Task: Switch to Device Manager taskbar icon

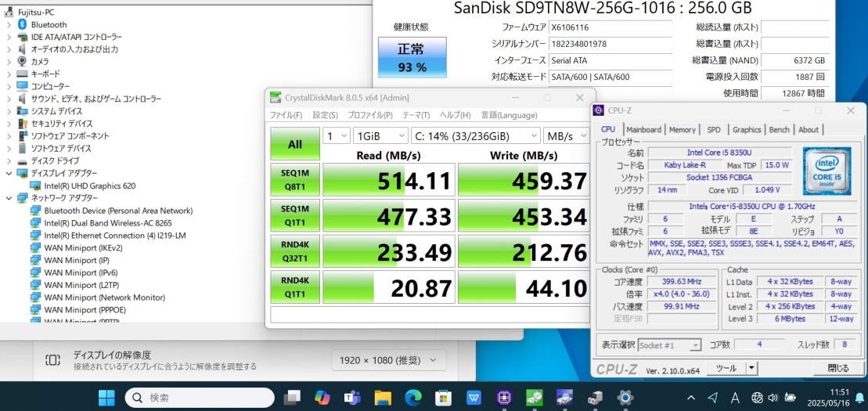Action: [595, 397]
